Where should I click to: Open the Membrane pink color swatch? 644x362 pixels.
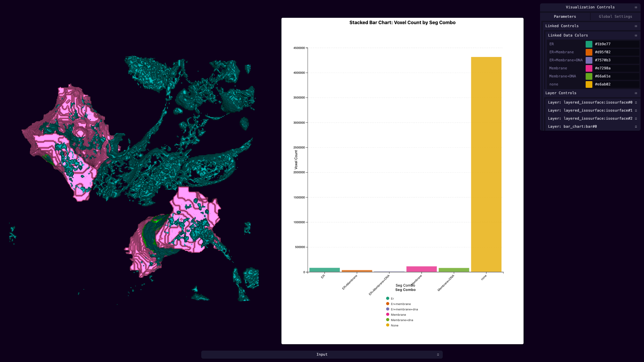pyautogui.click(x=589, y=68)
